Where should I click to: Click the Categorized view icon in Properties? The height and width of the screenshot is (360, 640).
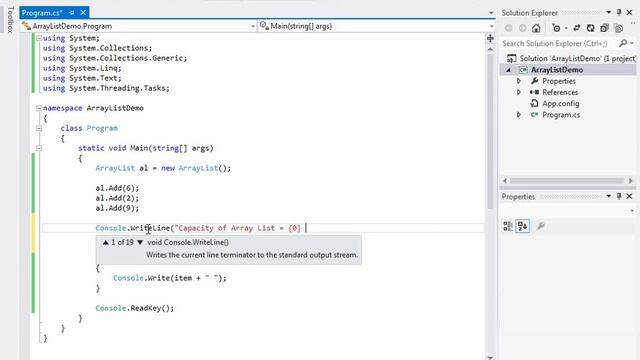tap(508, 226)
